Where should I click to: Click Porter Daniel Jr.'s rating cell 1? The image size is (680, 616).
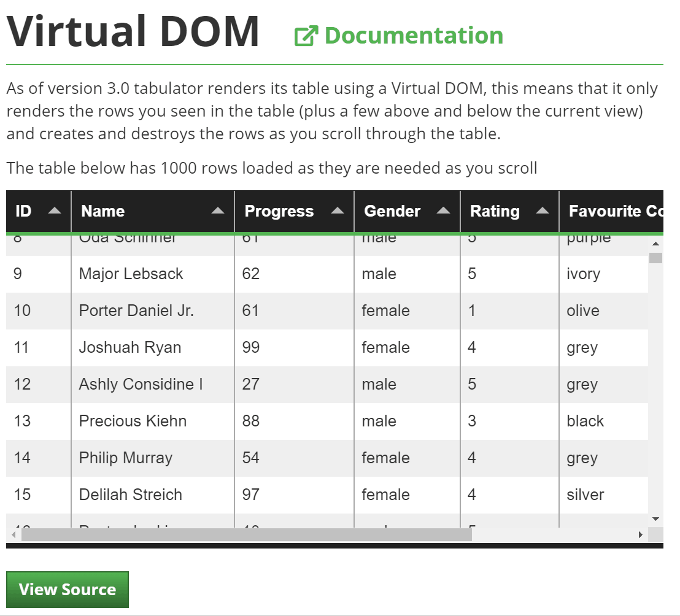click(x=509, y=311)
